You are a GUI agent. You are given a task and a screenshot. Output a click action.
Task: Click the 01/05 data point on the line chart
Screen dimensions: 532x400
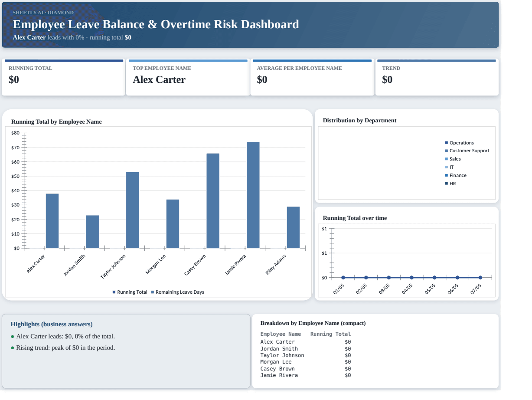343,278
